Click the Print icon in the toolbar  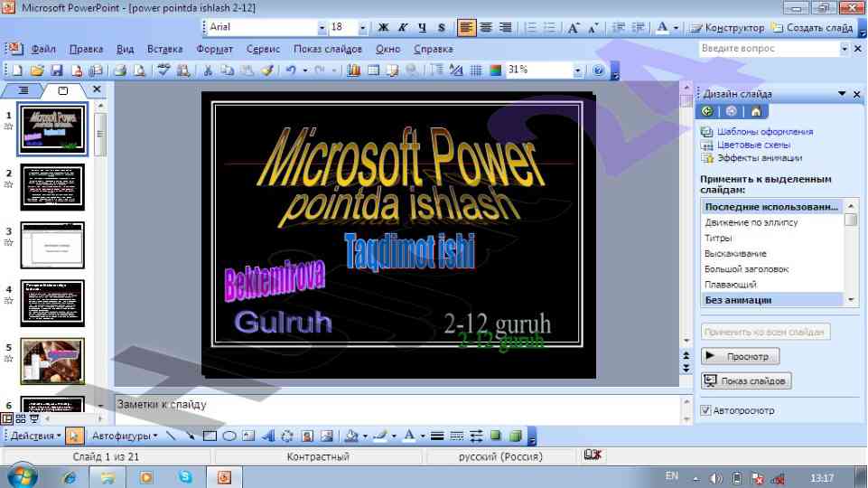119,70
